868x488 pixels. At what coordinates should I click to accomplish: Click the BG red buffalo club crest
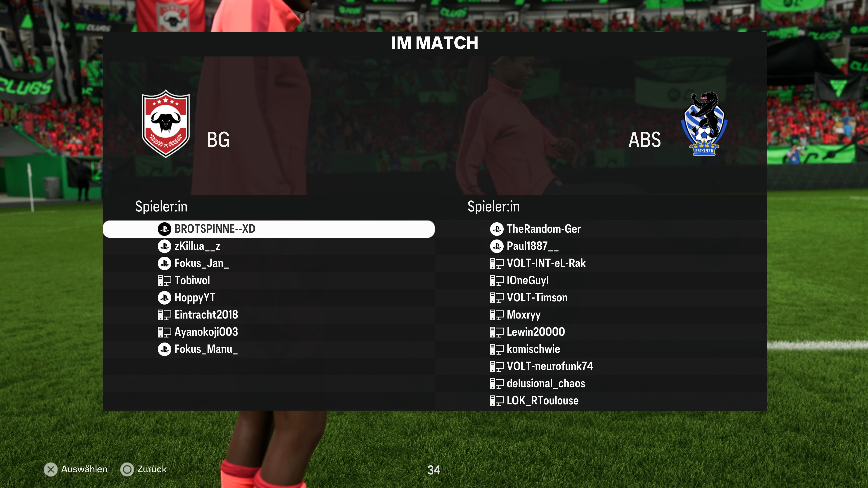click(165, 124)
